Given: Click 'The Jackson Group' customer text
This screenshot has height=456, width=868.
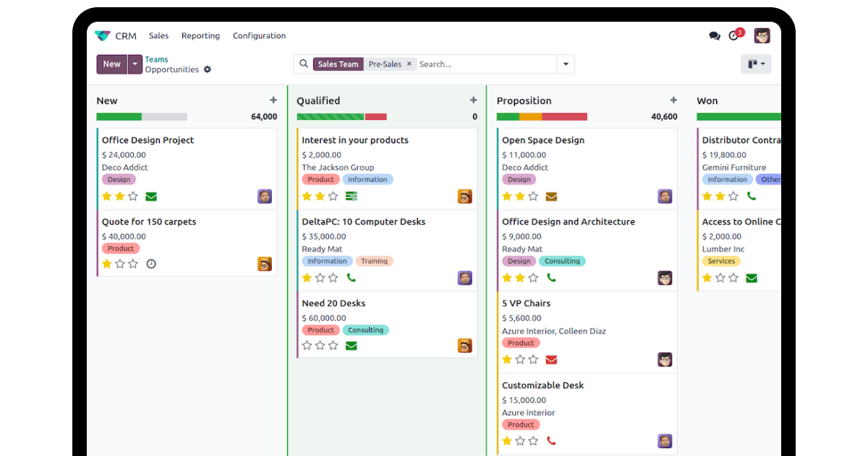Looking at the screenshot, I should [338, 167].
